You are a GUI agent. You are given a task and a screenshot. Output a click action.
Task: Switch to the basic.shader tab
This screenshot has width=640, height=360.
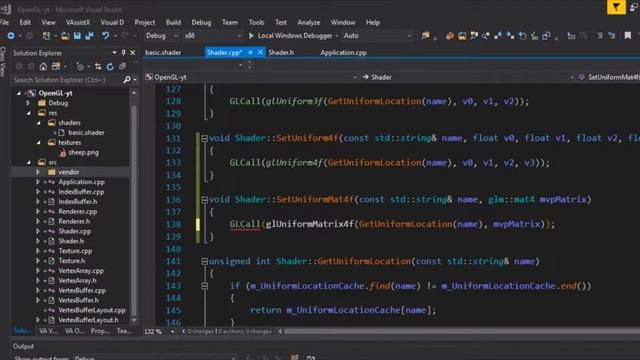(163, 53)
